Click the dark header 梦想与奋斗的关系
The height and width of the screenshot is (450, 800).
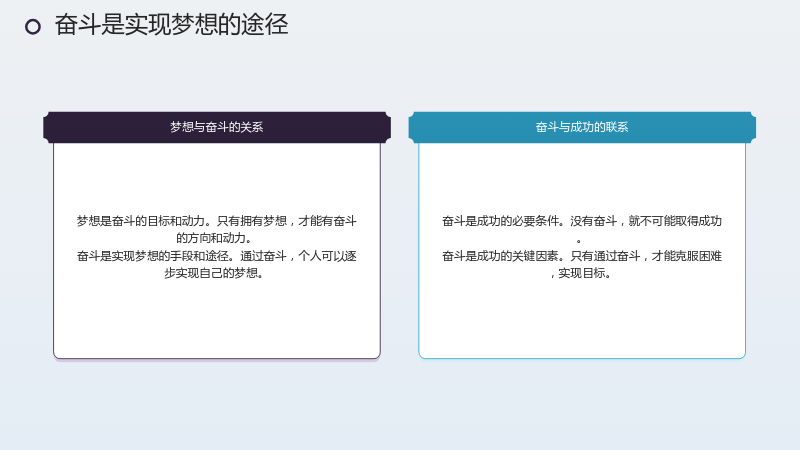point(217,127)
